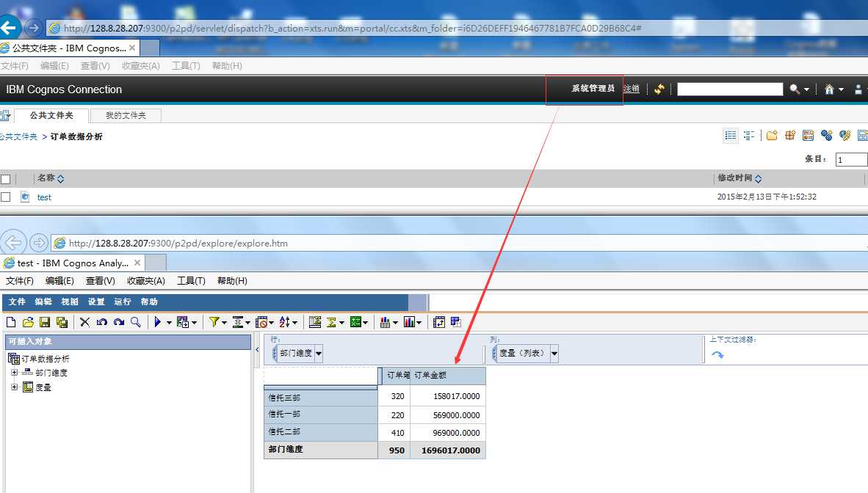This screenshot has height=493, width=868.
Task: Select the 公共文件夹 tab
Action: tap(51, 115)
